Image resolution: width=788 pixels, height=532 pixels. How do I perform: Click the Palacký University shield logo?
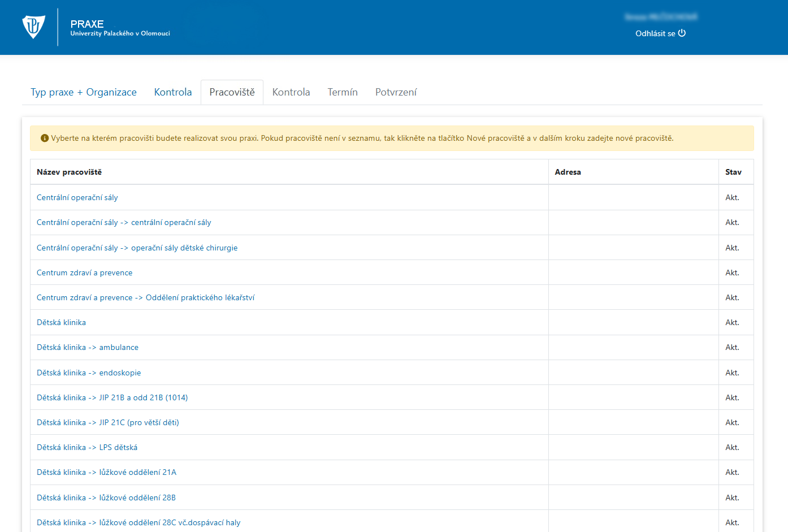[33, 27]
